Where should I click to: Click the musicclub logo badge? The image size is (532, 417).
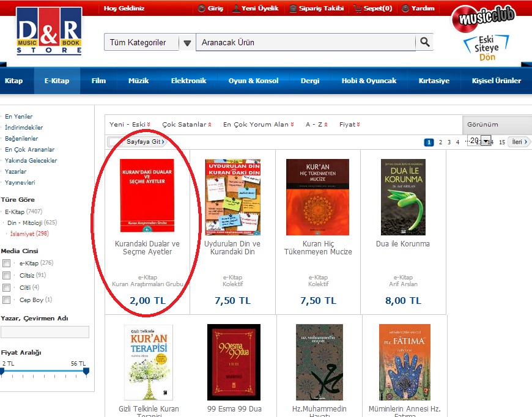pyautogui.click(x=484, y=18)
